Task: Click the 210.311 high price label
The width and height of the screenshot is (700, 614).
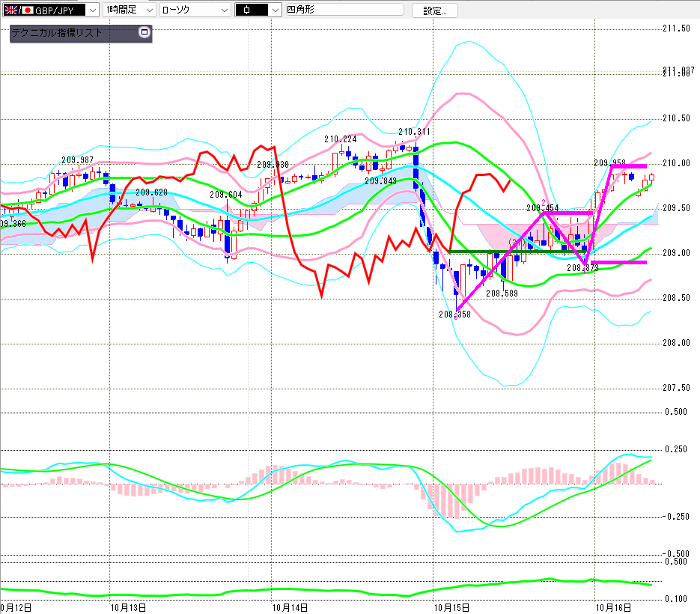Action: [414, 132]
